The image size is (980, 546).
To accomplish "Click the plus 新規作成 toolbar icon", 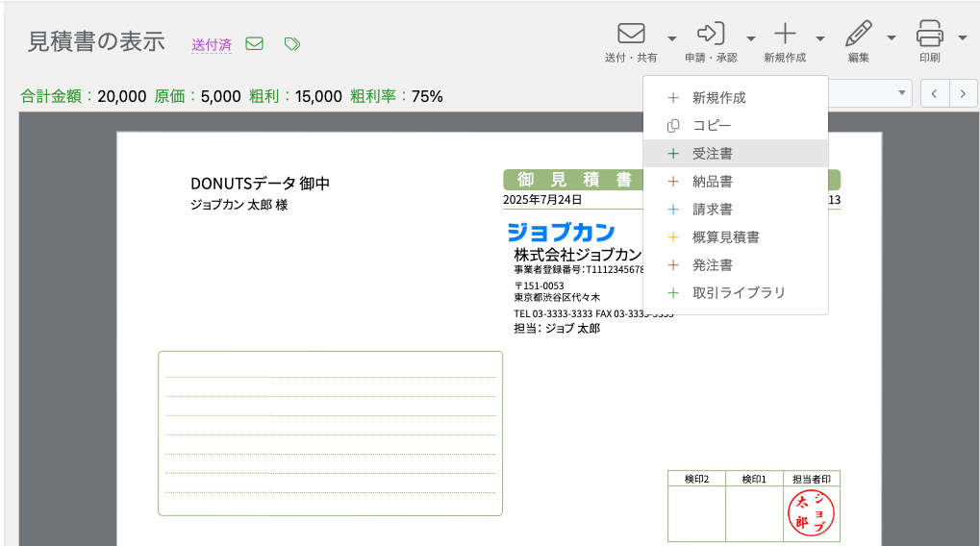I will point(786,34).
